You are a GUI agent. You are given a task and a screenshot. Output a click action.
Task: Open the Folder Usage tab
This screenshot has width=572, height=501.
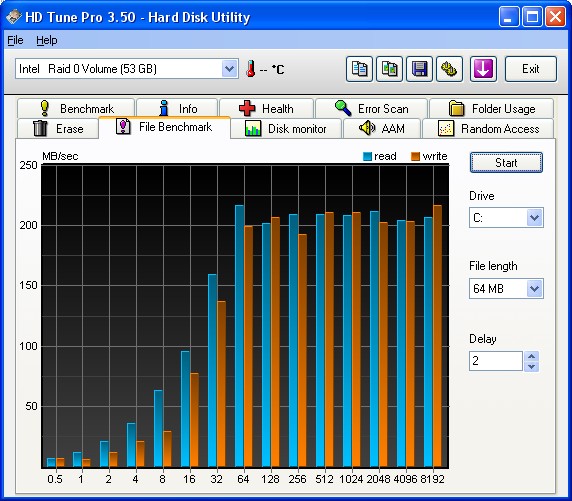pos(491,108)
